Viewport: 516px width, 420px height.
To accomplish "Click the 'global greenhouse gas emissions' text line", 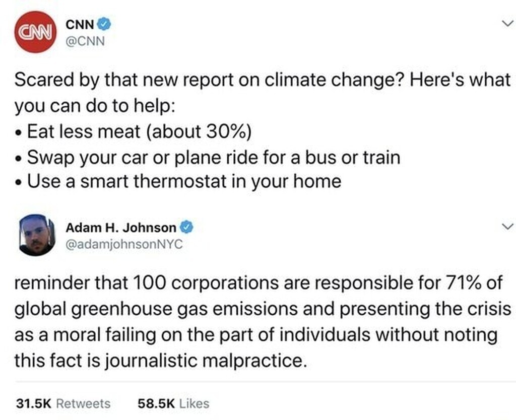I will click(263, 309).
